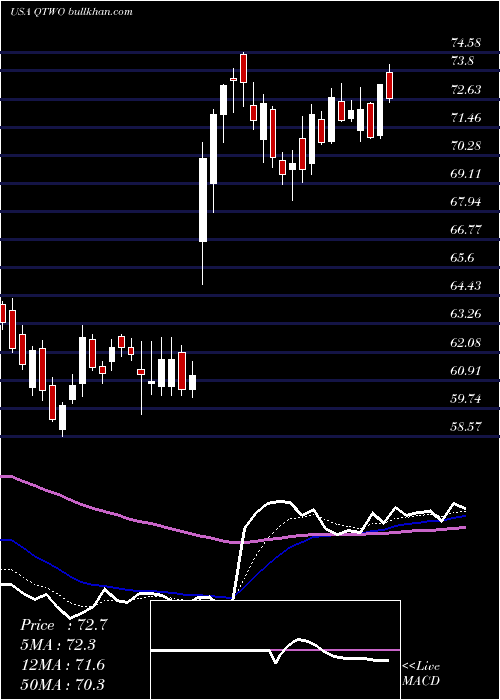This screenshot has width=500, height=700.
Task: Select the 73.8 price axis label
Action: [x=462, y=61]
